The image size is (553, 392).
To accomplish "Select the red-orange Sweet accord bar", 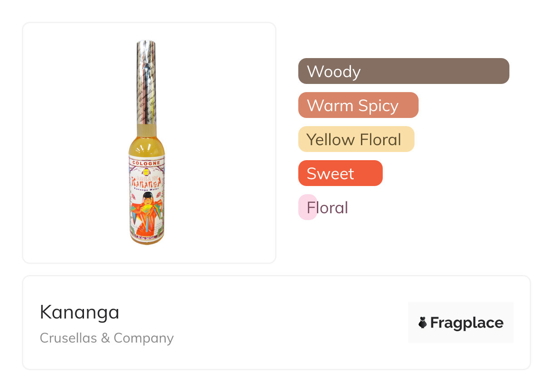I will [x=340, y=173].
